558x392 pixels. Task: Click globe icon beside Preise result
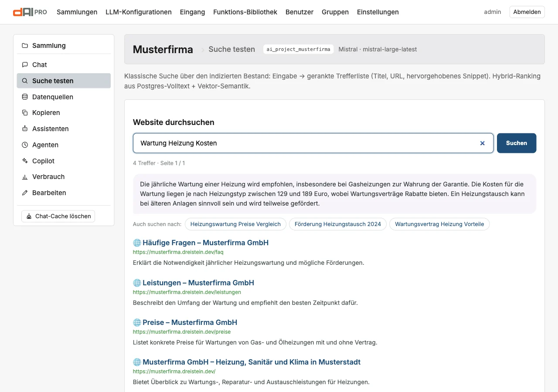tap(137, 323)
